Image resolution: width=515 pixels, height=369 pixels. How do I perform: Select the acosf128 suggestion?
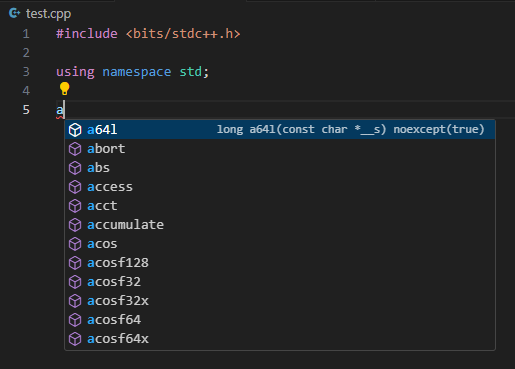[x=280, y=263]
